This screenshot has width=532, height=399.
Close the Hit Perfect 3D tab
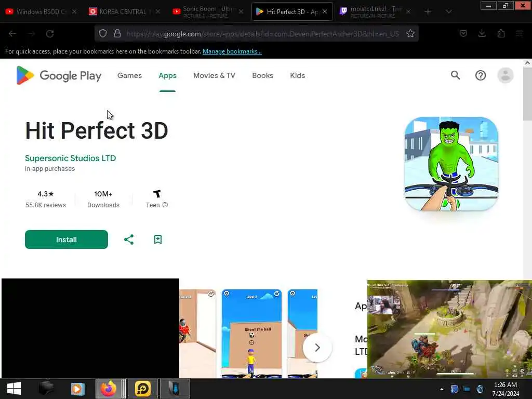(x=325, y=11)
